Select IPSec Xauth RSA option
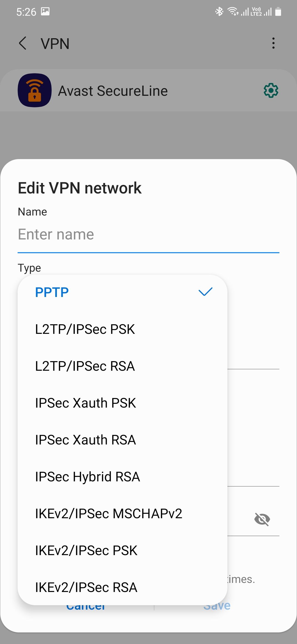The width and height of the screenshot is (297, 644). click(x=86, y=440)
